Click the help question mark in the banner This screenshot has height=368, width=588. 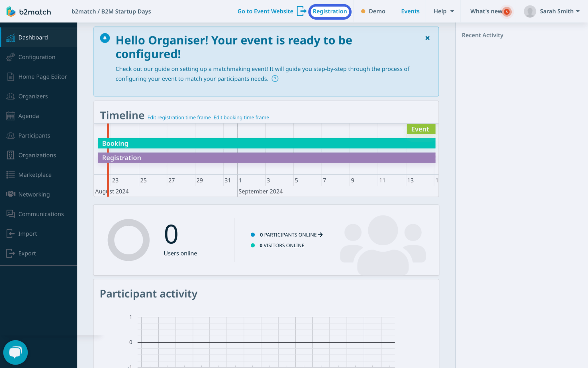pyautogui.click(x=275, y=78)
